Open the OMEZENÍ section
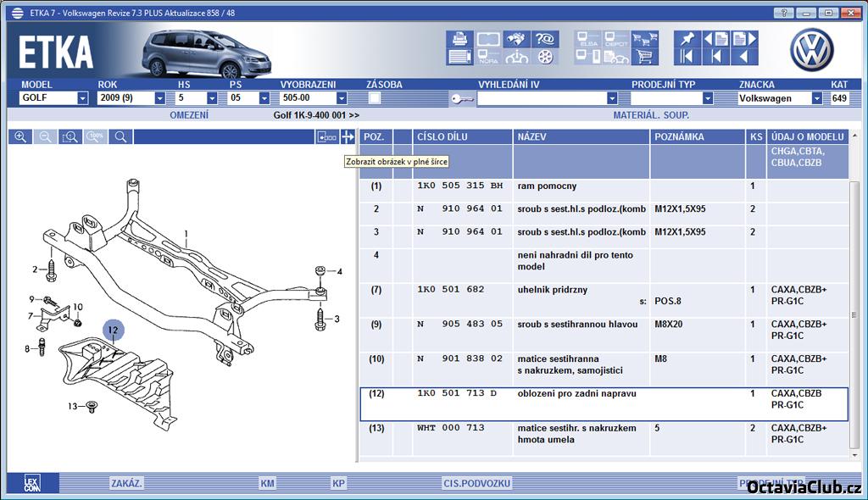This screenshot has width=868, height=500. (189, 114)
